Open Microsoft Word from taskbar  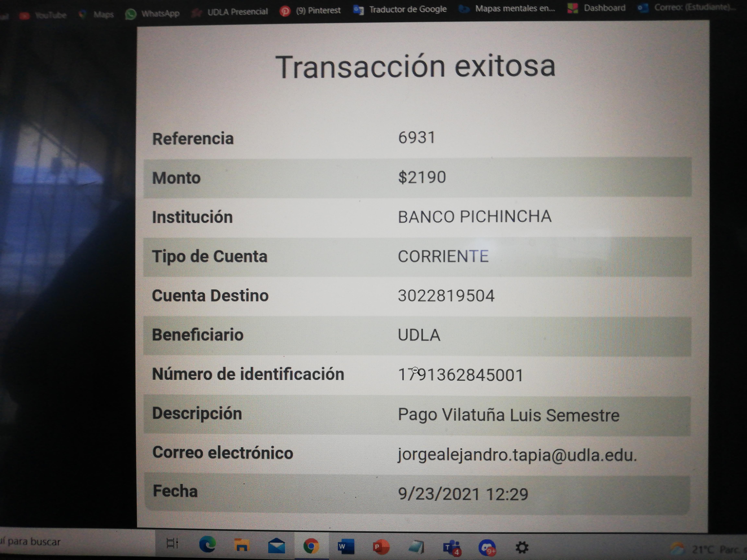click(x=346, y=547)
